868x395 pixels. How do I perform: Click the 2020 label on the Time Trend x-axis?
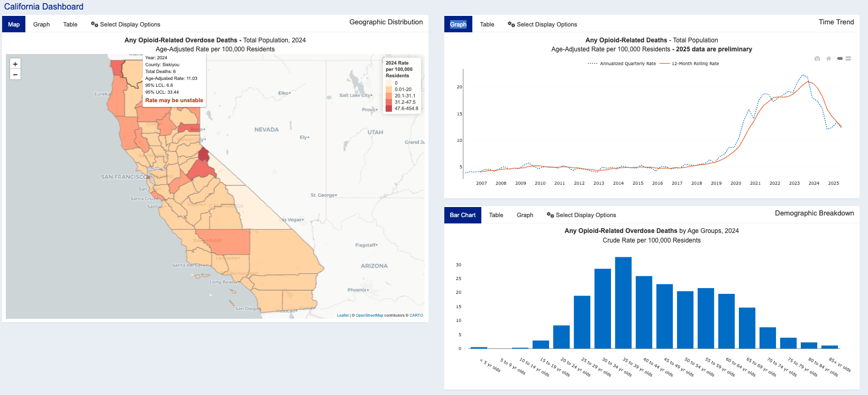736,183
